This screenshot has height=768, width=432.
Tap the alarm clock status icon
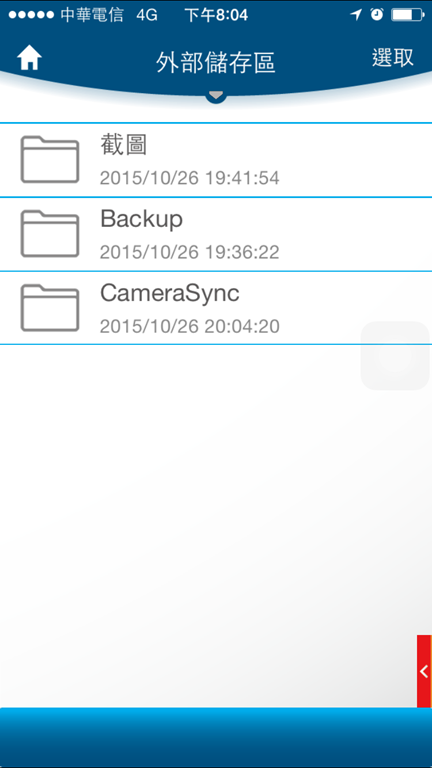(377, 15)
